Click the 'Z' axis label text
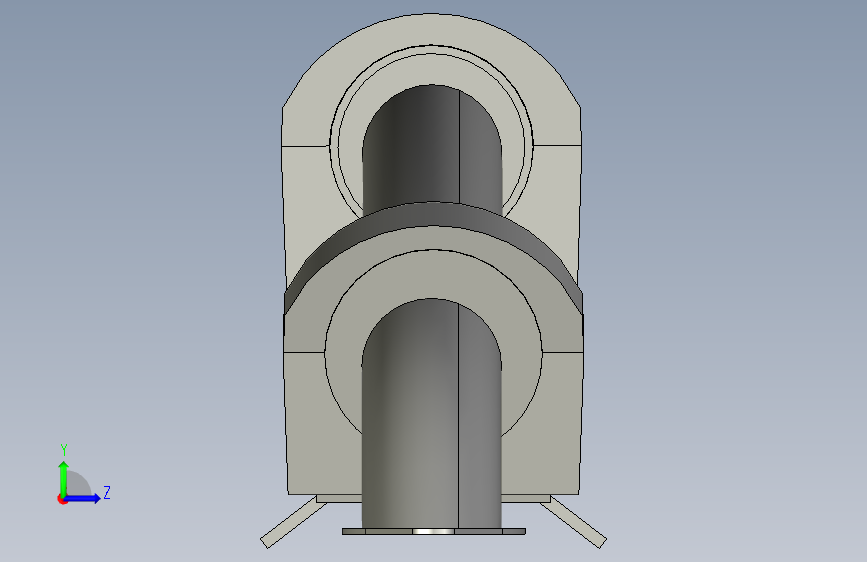This screenshot has width=867, height=562. point(107,492)
